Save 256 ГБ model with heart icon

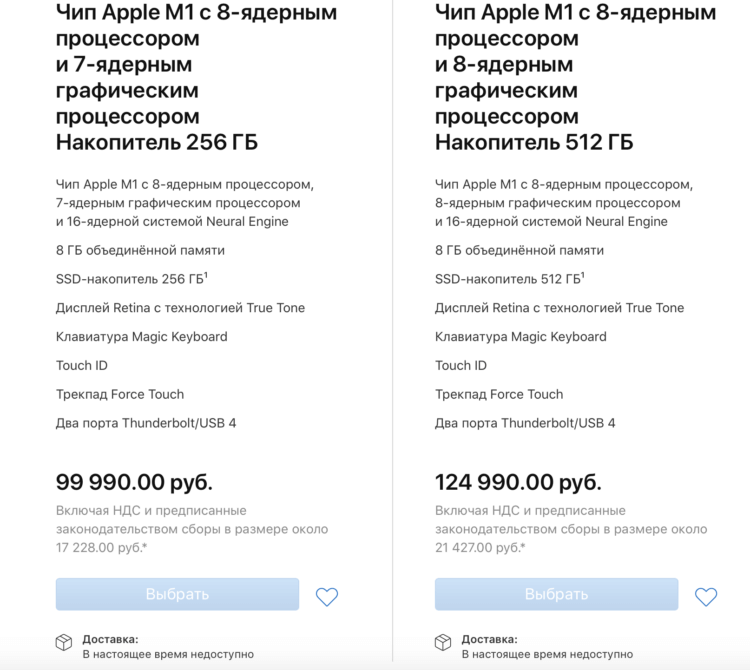(x=327, y=596)
